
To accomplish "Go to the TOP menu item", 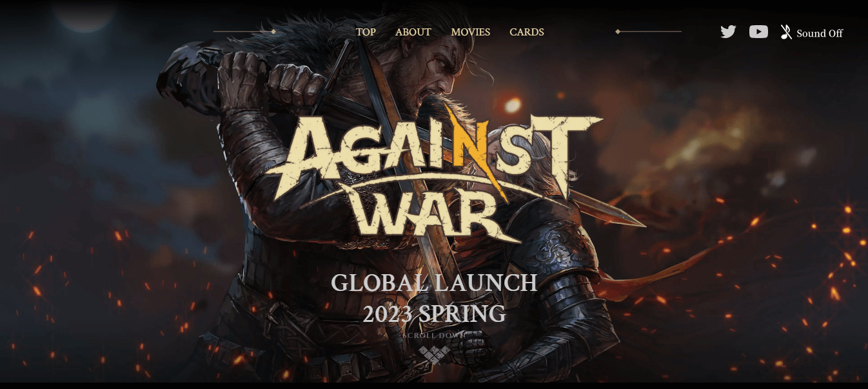I will (x=366, y=32).
